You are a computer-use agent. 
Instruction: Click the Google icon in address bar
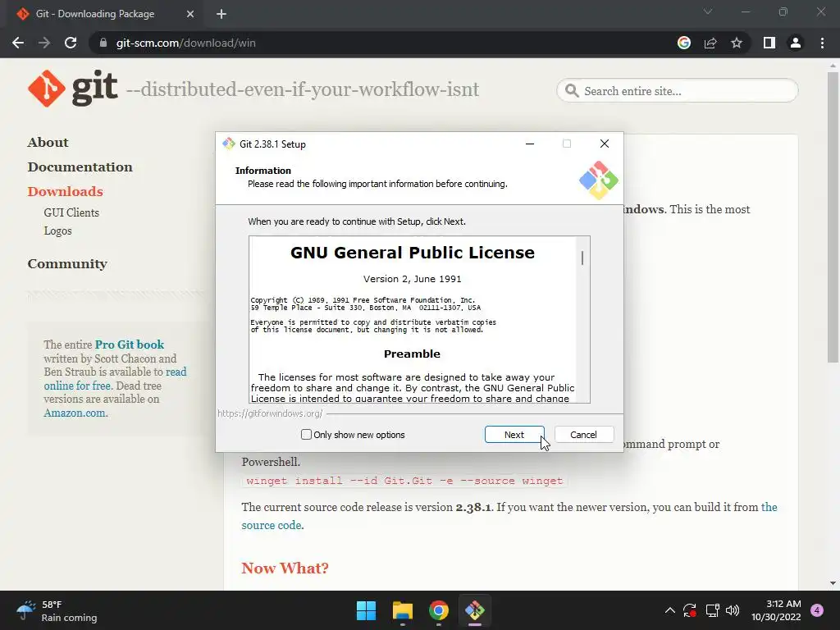(x=684, y=43)
